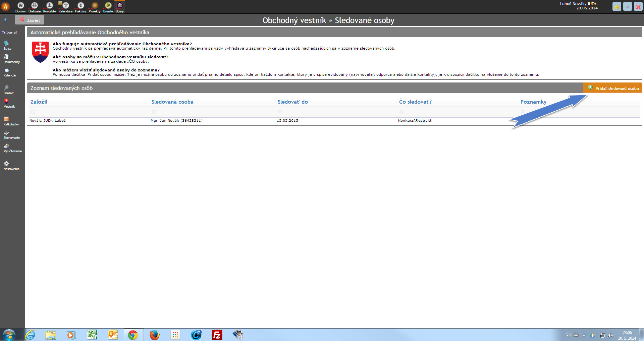The image size is (644, 341).
Task: Click the Sledovať do filter field
Action: [336, 112]
